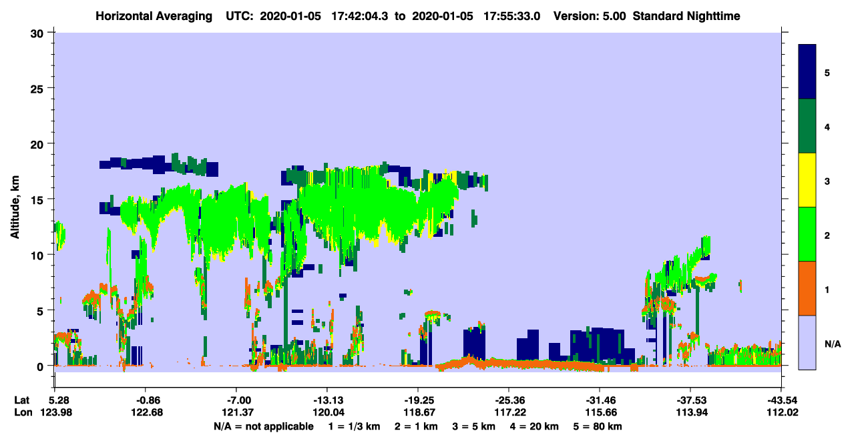Click longitude value 117.22
This screenshot has width=868, height=445.
(509, 412)
